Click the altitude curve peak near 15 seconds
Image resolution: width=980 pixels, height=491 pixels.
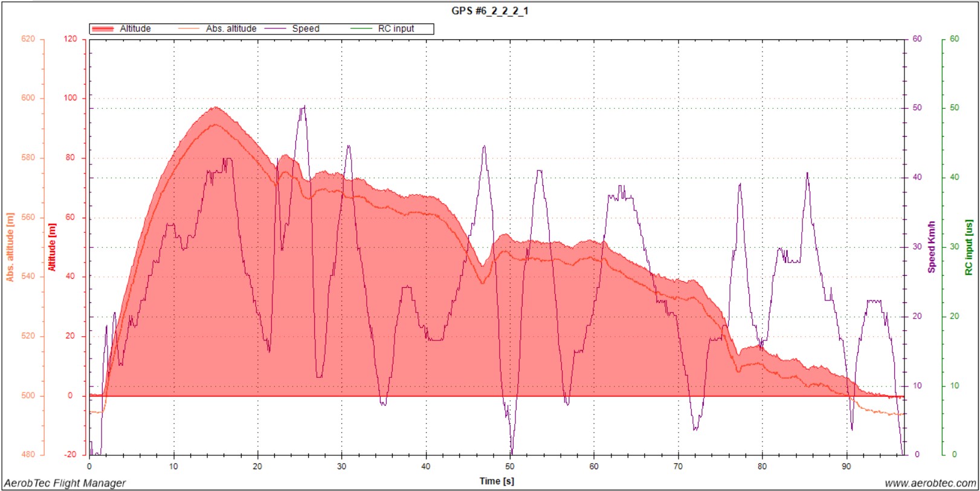(215, 108)
